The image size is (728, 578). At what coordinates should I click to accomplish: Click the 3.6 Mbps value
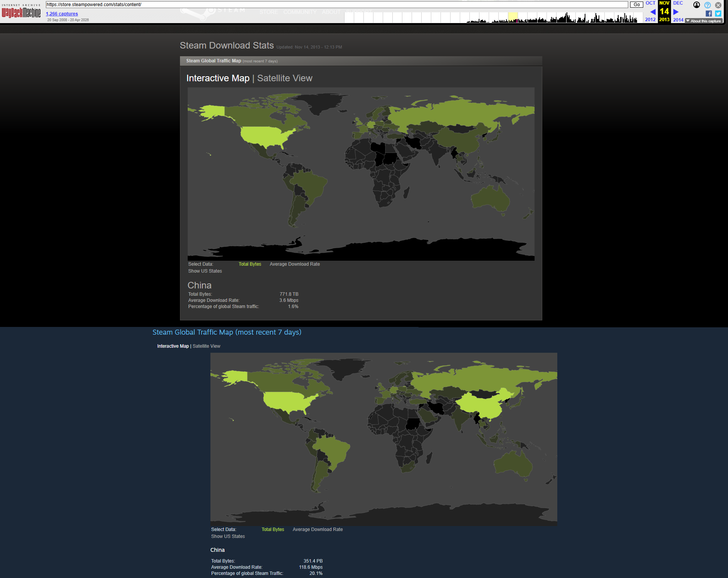pyautogui.click(x=289, y=300)
